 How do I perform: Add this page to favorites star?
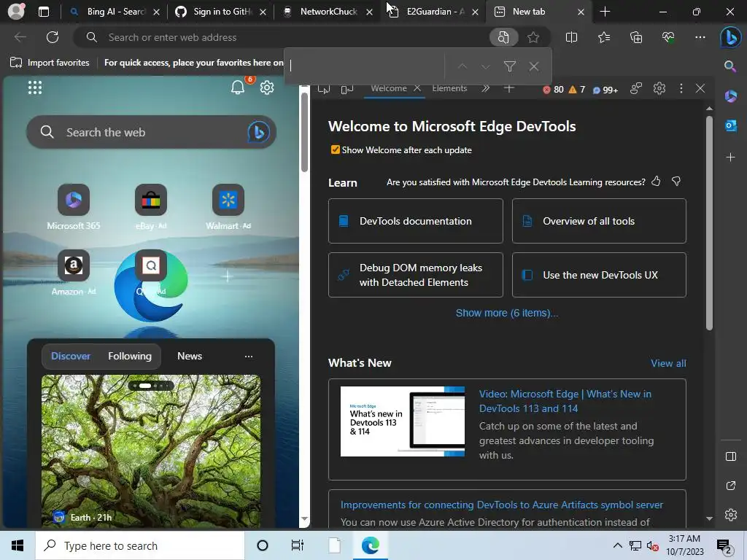pos(533,37)
